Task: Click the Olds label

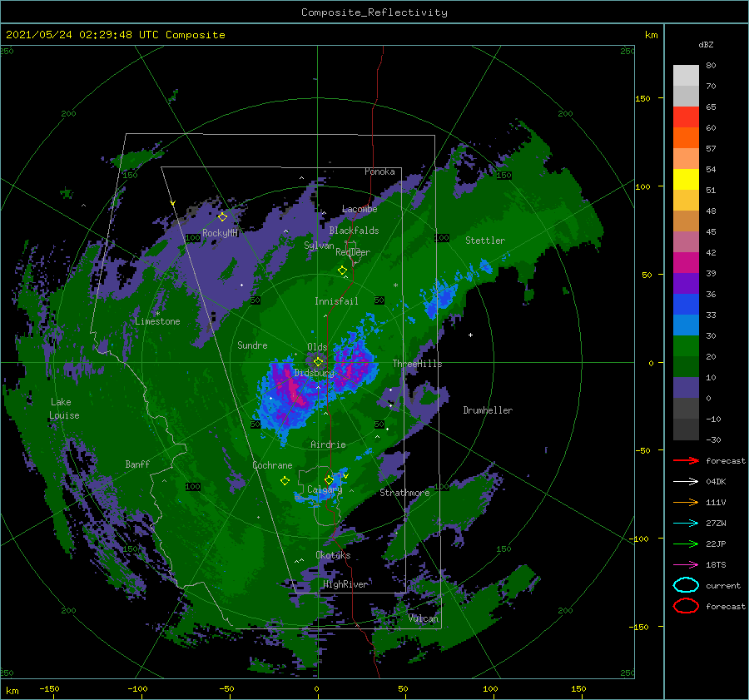Action: click(x=317, y=347)
